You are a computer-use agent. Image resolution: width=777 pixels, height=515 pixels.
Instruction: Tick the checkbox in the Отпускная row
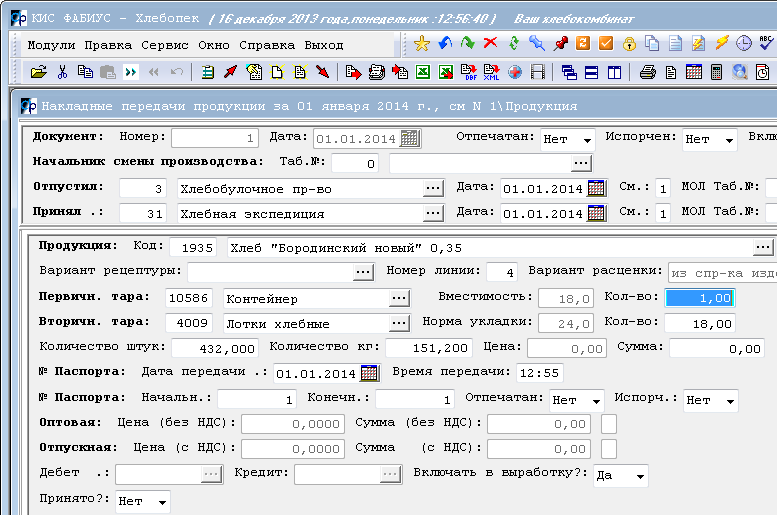tap(609, 449)
